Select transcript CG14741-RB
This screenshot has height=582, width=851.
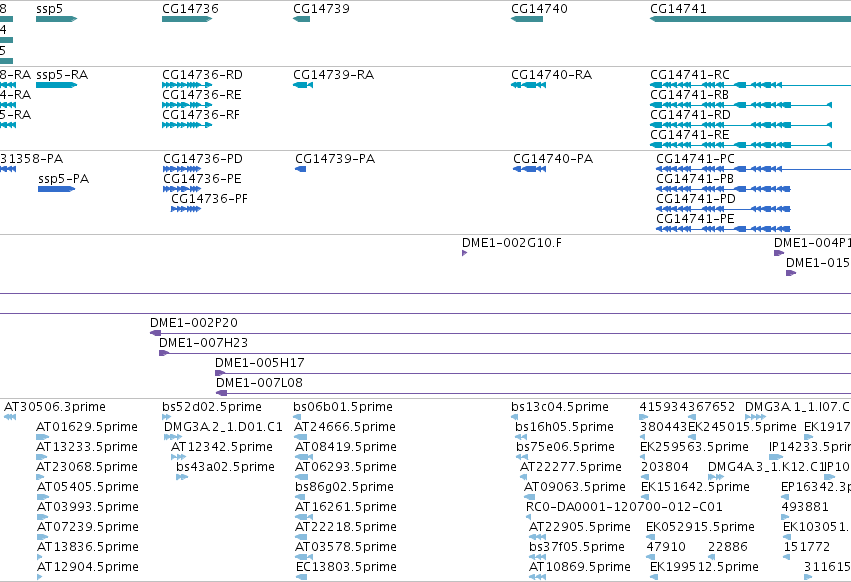click(x=689, y=95)
